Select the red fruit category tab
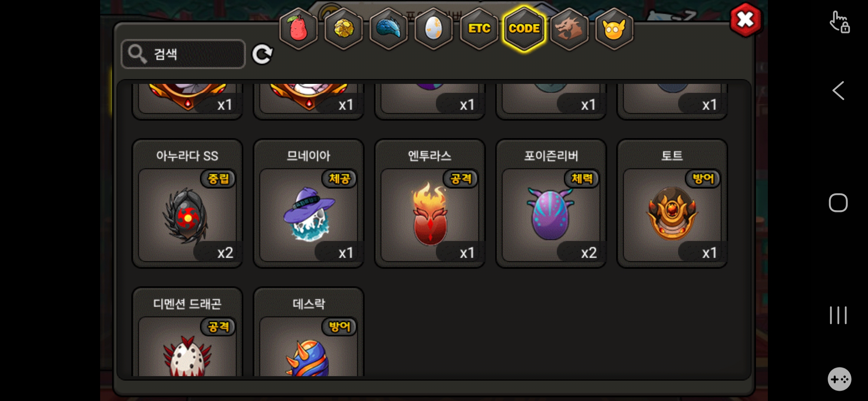 coord(299,29)
